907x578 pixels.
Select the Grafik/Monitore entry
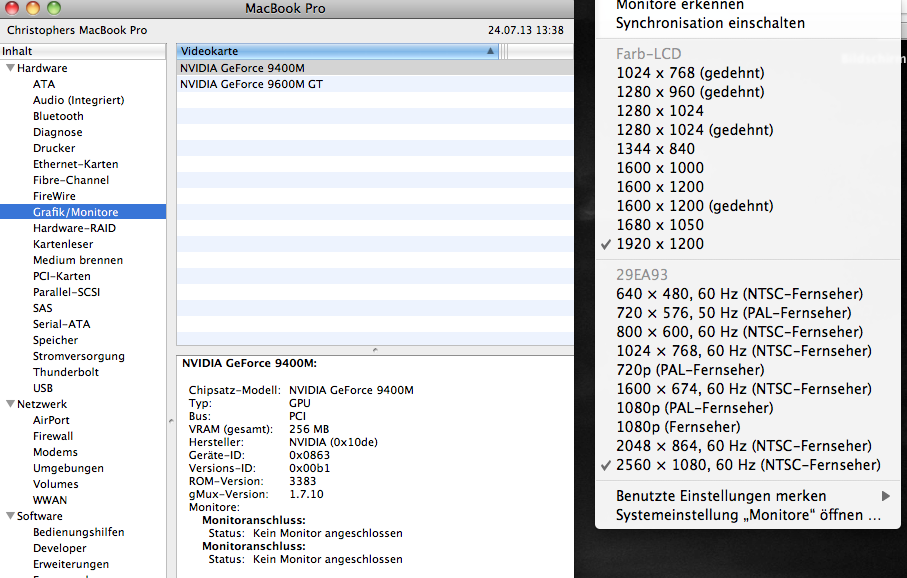[83, 212]
